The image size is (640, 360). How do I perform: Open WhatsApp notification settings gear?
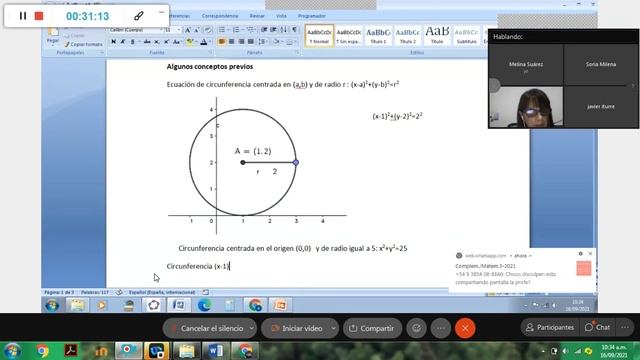coord(580,253)
